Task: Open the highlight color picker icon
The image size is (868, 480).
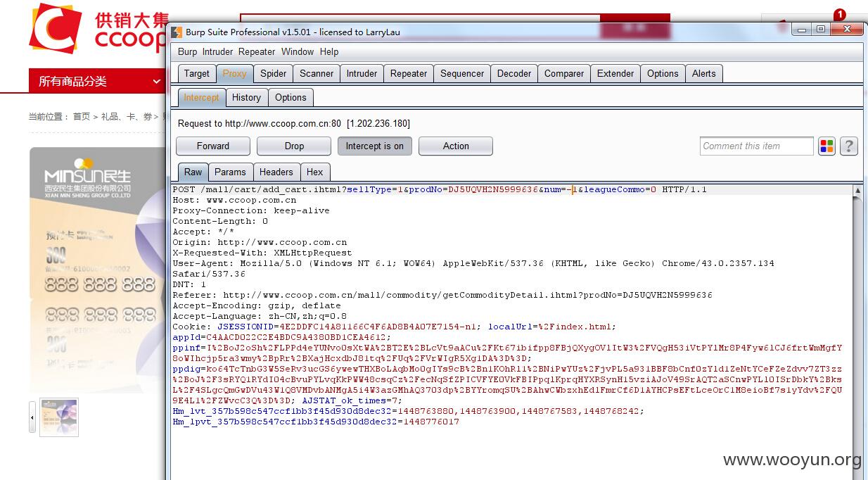Action: coord(826,146)
